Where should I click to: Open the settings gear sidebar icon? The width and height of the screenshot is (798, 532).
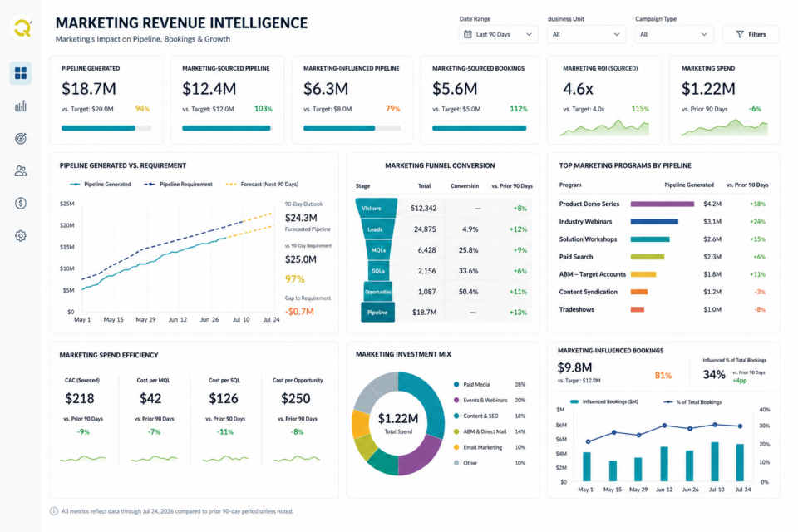(20, 236)
